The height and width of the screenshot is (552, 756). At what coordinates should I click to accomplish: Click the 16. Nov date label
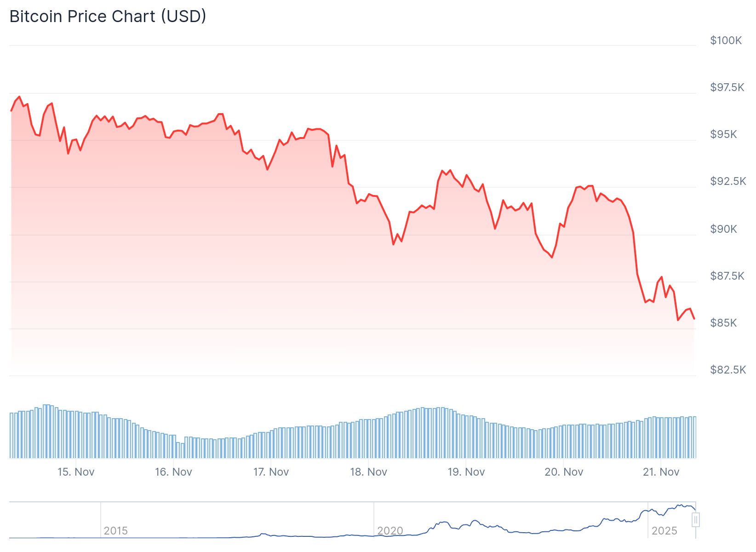pyautogui.click(x=173, y=472)
